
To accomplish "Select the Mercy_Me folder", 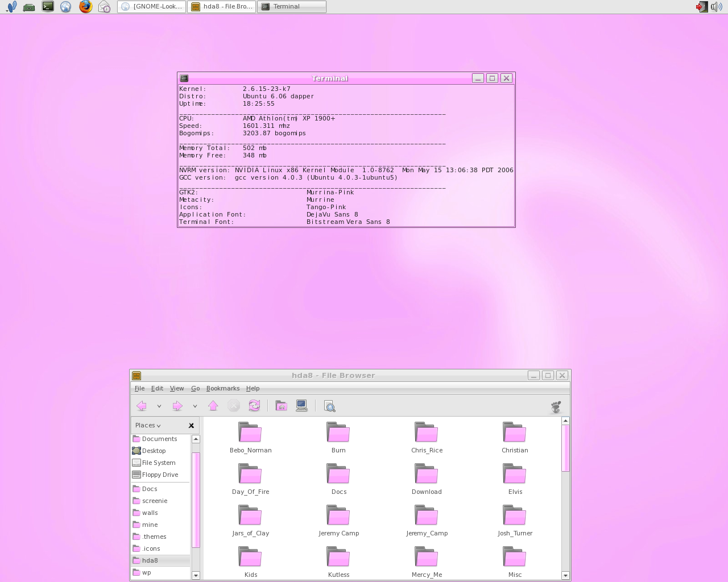I will 427,562.
